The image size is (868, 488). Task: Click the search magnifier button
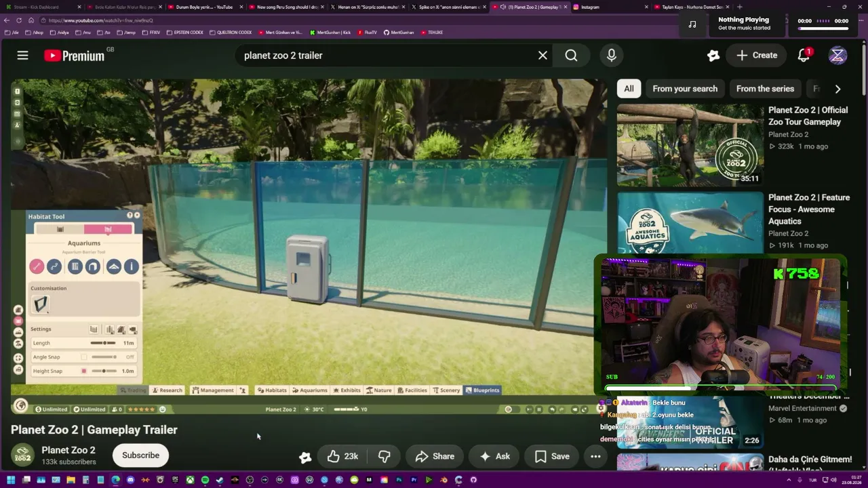coord(571,56)
